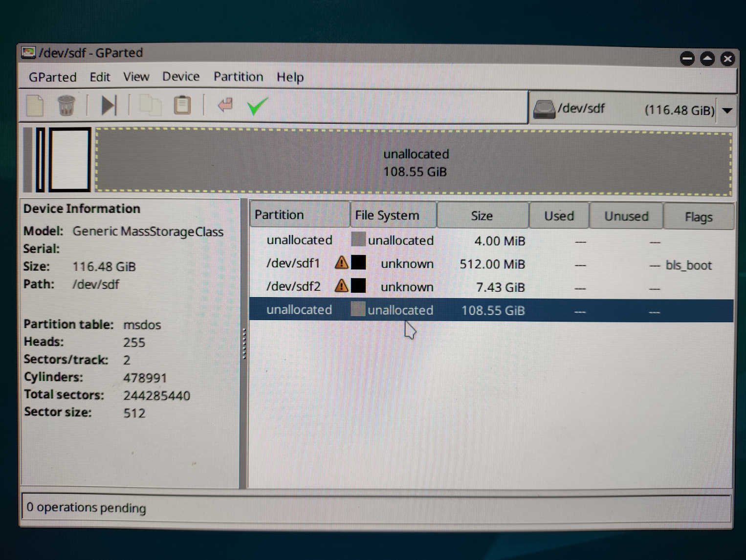
Task: Click the warning icon beside /dev/sdf2
Action: [x=341, y=285]
